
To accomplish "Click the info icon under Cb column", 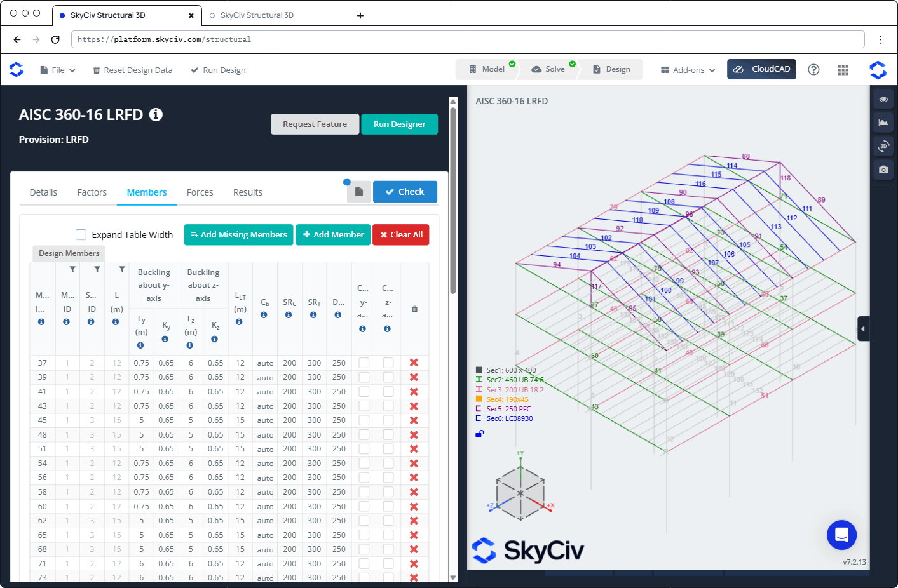I will 264,315.
